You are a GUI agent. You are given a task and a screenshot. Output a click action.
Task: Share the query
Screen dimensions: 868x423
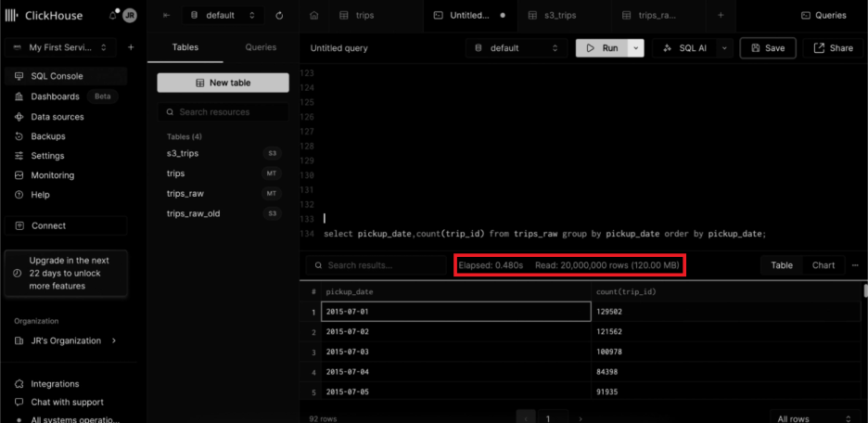pos(833,48)
